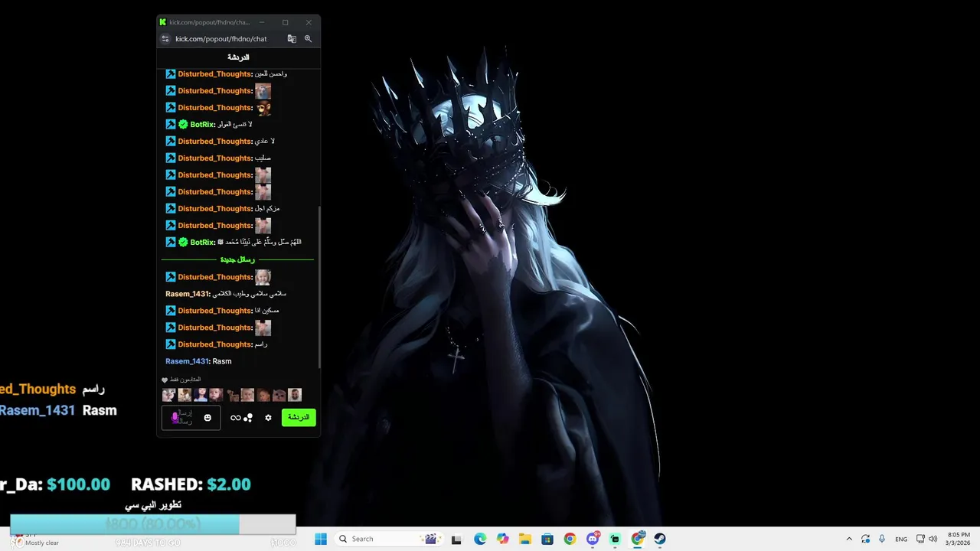Click second Chrome icon with badge in taskbar
The height and width of the screenshot is (551, 980).
tap(638, 539)
